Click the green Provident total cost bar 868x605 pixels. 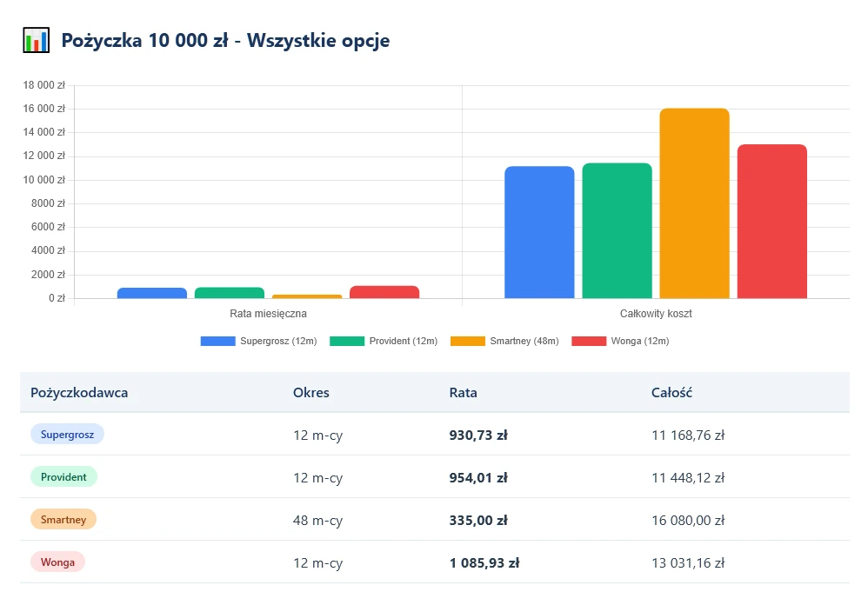[617, 230]
